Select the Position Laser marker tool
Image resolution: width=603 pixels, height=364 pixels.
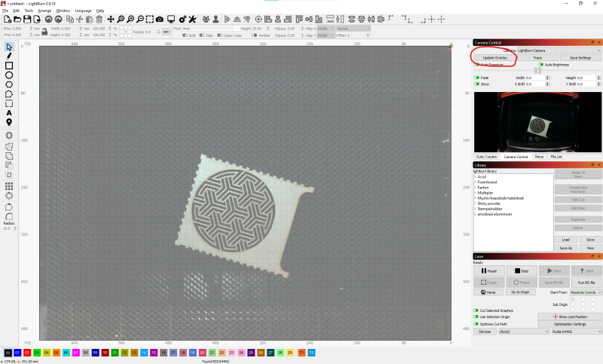[9, 122]
